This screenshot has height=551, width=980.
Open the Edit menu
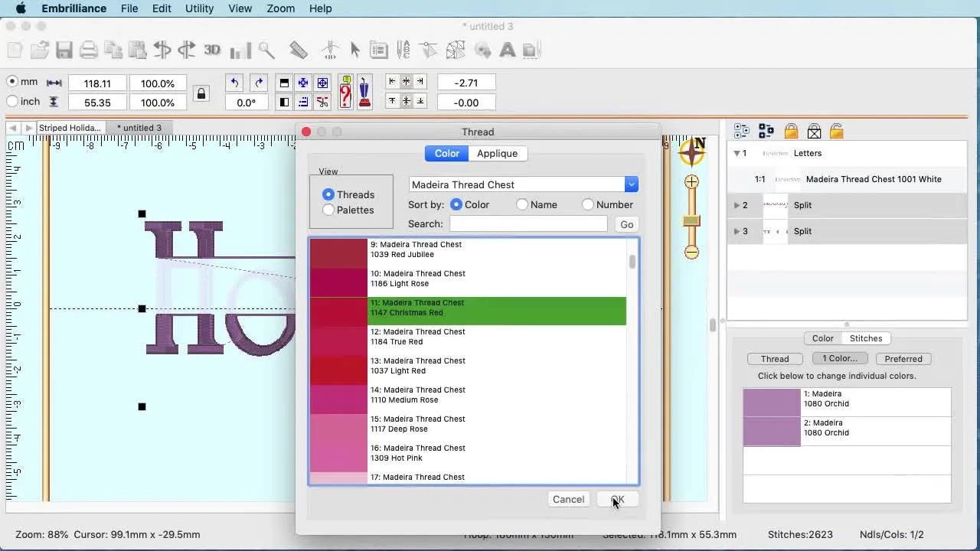(162, 8)
